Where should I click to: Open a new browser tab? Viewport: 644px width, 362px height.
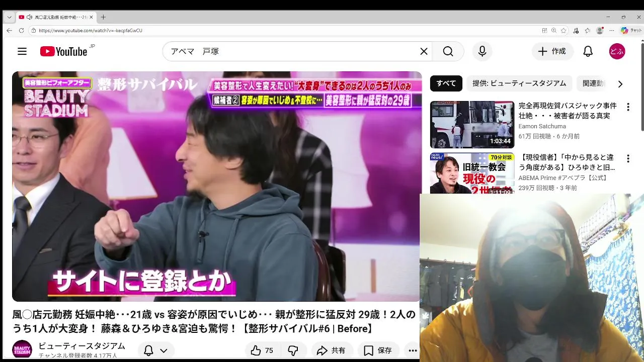[x=103, y=17]
